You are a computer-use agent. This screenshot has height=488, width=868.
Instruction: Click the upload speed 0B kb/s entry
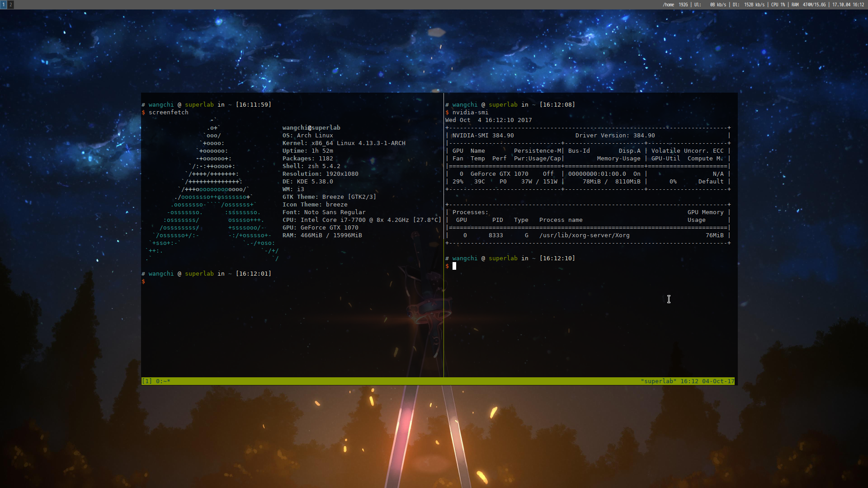coord(710,5)
